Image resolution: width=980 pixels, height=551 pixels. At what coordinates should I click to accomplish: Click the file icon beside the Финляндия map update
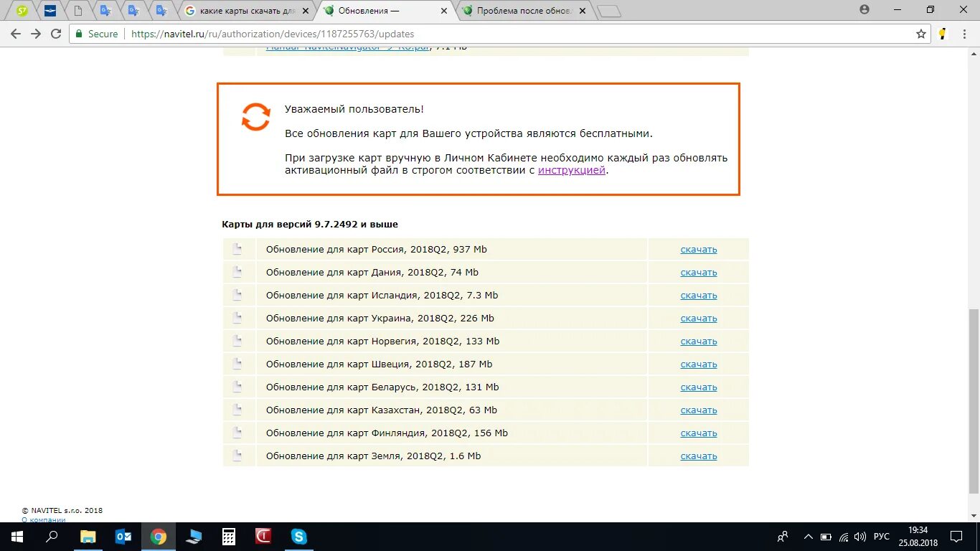pyautogui.click(x=237, y=433)
